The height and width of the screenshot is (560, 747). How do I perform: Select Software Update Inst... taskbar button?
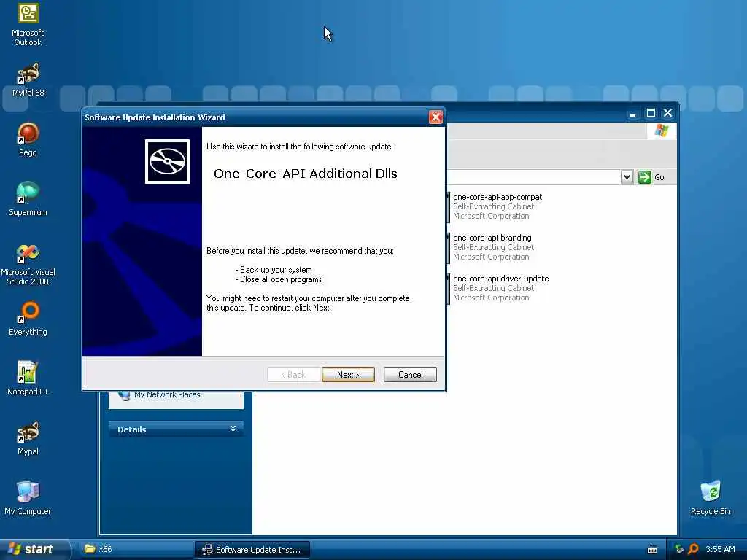tap(252, 550)
